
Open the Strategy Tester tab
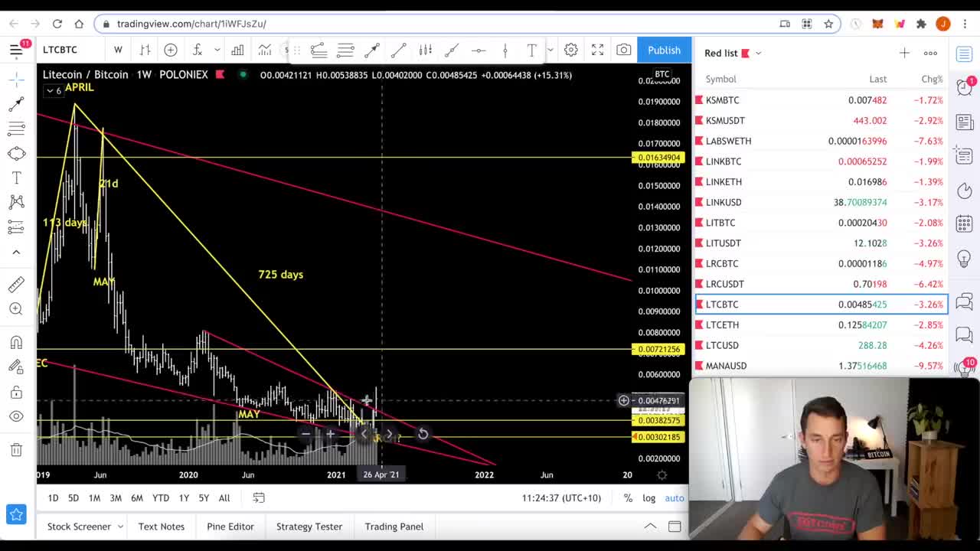(x=309, y=527)
